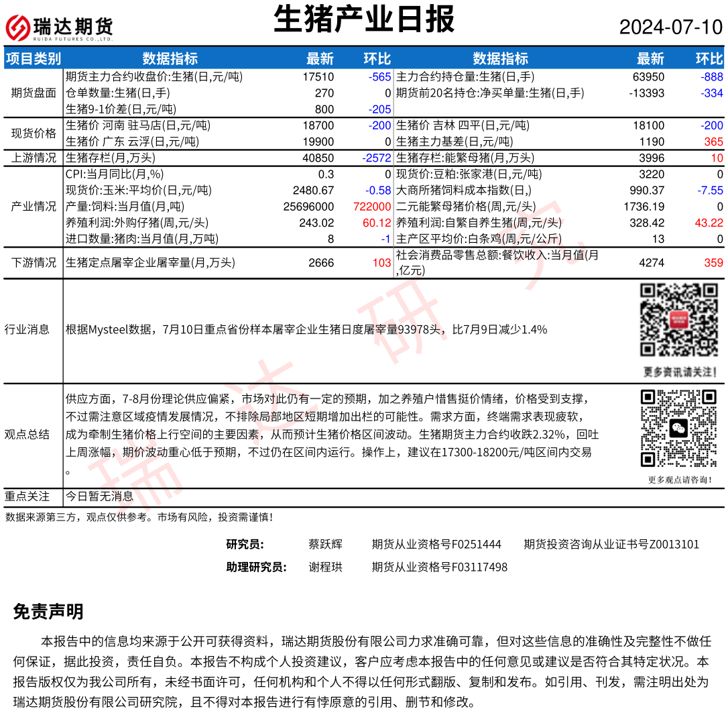The image size is (728, 711).
Task: Click the 免责声明 heading
Action: [48, 612]
